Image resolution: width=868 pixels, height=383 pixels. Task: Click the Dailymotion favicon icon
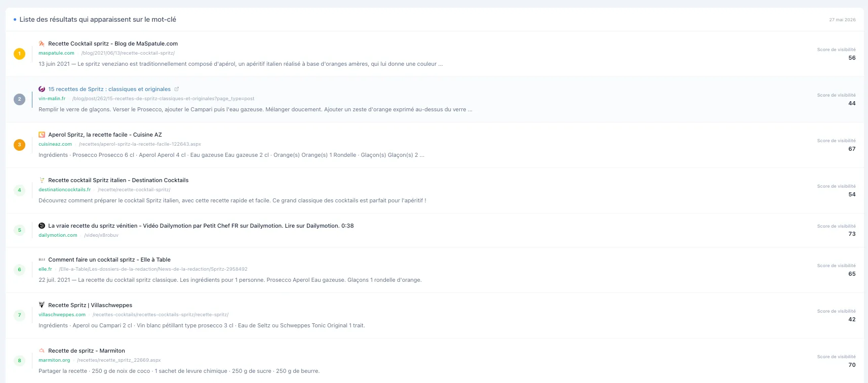[42, 226]
